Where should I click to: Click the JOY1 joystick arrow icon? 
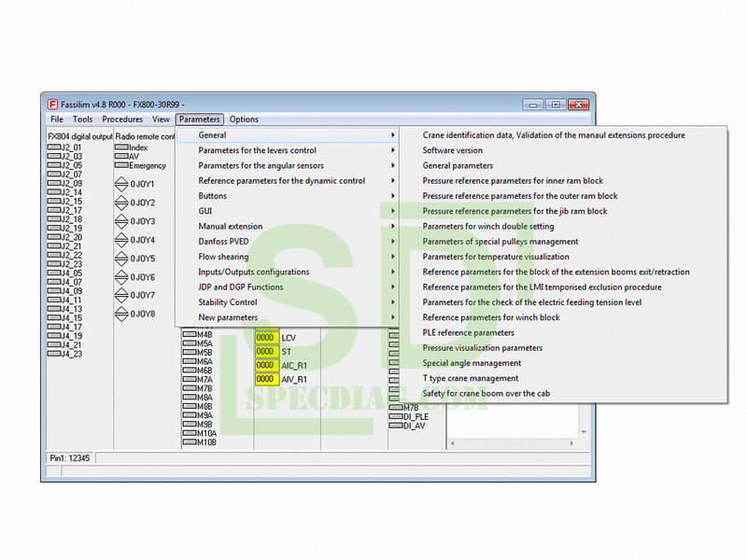(x=121, y=185)
